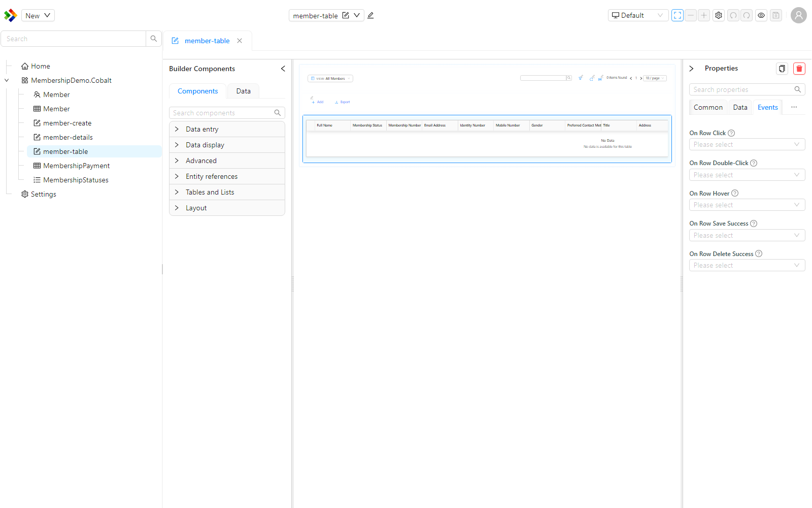The height and width of the screenshot is (508, 812).
Task: Expand the Data entry component group
Action: point(227,129)
